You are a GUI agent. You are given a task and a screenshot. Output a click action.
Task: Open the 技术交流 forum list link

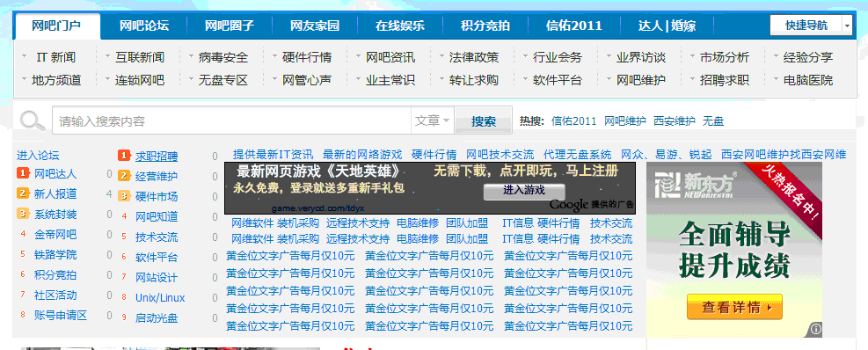[x=157, y=237]
